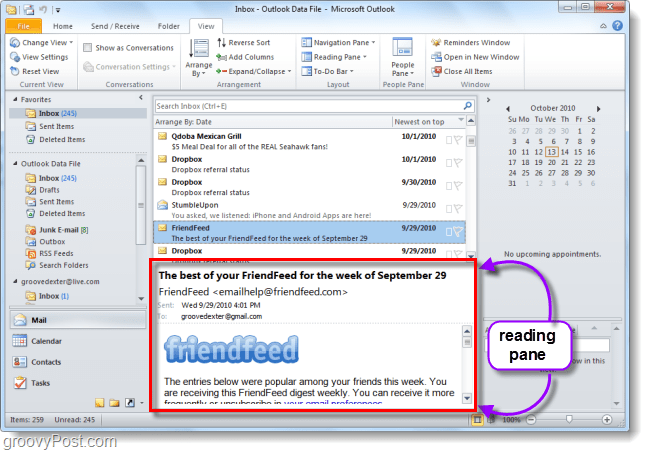Viewport: 650px width, 452px height.
Task: Go to previous month in calendar
Action: (x=508, y=109)
